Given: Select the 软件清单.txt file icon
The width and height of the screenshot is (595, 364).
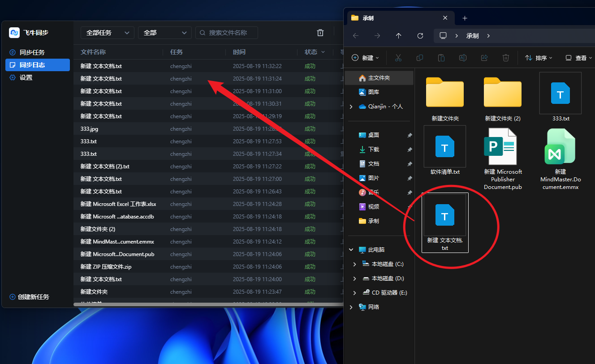Looking at the screenshot, I should (x=444, y=147).
